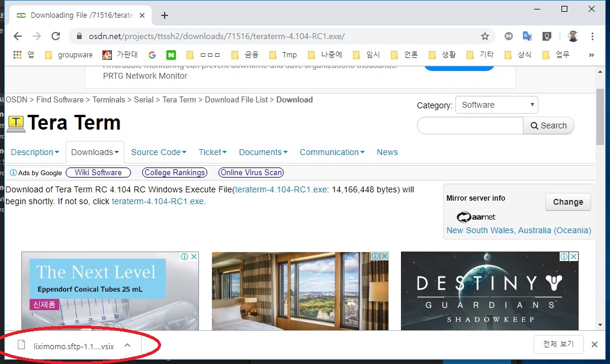Open the Find Software breadcrumb
Screen dimensions: 610x364
(60, 99)
